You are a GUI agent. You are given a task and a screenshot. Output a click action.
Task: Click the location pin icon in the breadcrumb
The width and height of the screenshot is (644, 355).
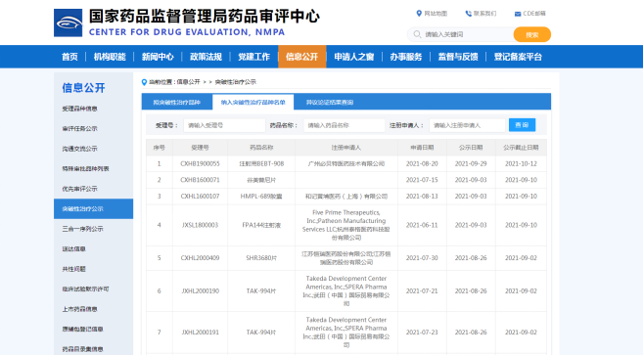point(144,82)
